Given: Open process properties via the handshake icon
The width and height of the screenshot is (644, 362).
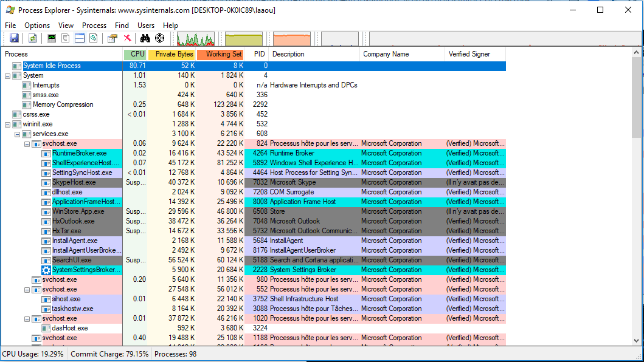Looking at the screenshot, I should point(111,38).
